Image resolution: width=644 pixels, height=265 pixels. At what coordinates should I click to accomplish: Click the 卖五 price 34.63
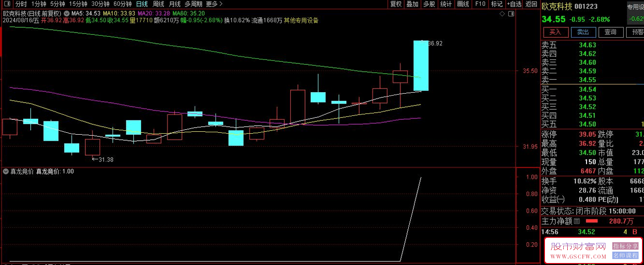pos(587,45)
